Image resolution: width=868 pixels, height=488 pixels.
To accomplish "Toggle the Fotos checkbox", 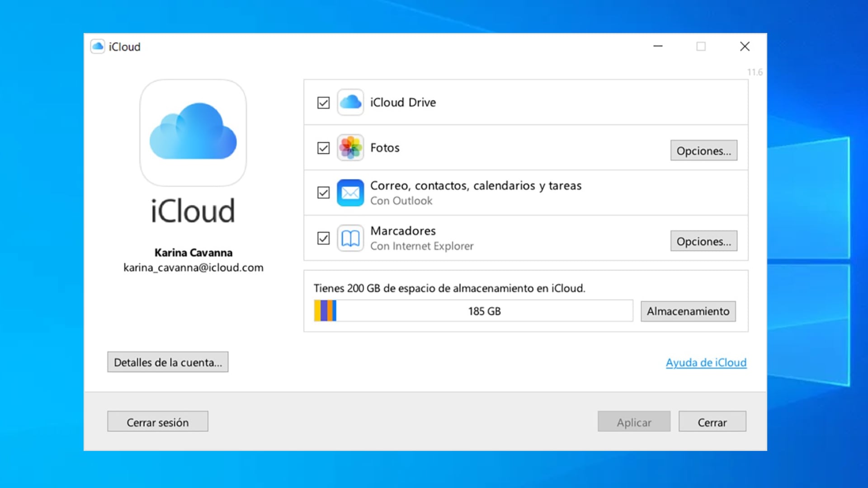I will 323,148.
